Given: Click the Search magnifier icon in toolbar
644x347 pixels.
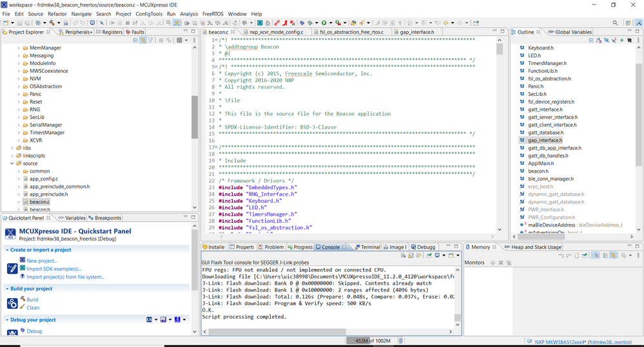Looking at the screenshot, I should pos(615,23).
